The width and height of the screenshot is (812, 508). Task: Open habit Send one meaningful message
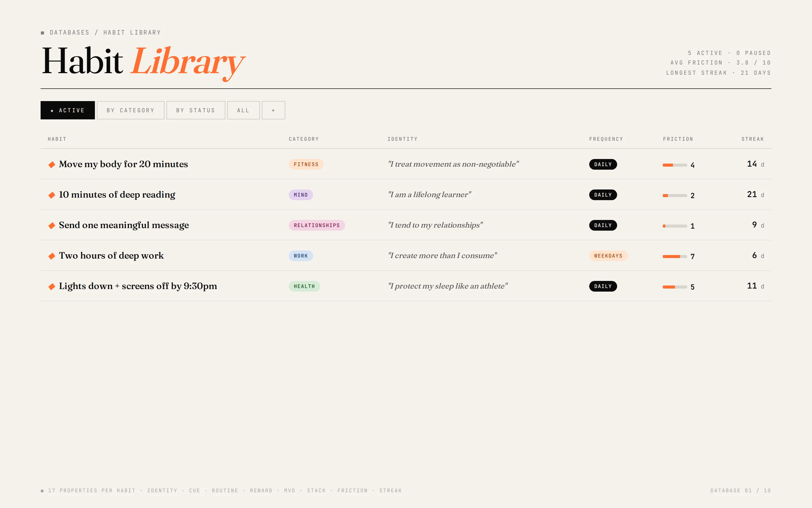point(124,225)
